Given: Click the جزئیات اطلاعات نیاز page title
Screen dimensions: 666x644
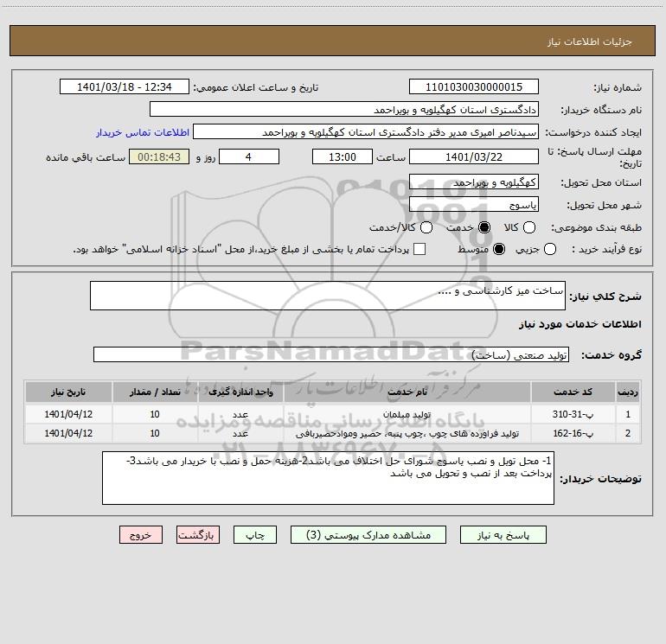Looking at the screenshot, I should coord(590,41).
